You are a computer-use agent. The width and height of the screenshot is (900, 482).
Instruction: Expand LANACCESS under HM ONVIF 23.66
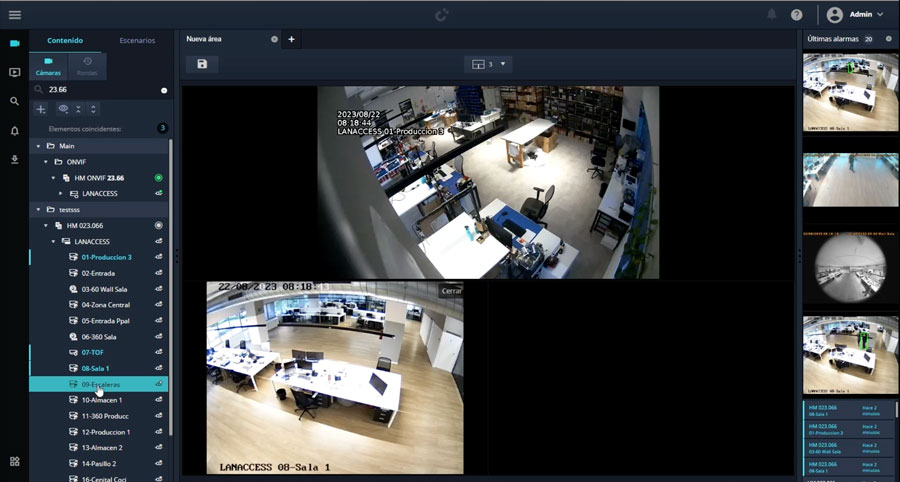coord(61,194)
